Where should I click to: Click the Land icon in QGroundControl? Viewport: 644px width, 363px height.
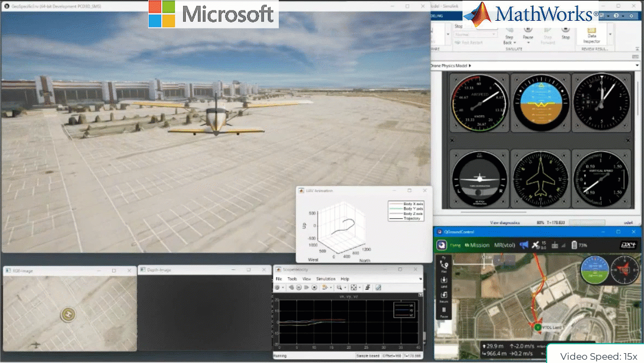443,282
